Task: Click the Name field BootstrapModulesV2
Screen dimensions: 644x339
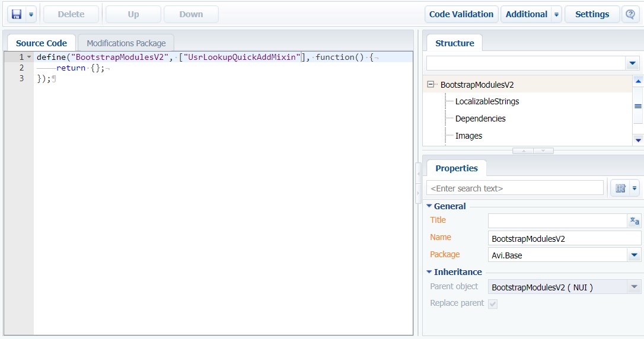Action: click(x=565, y=238)
